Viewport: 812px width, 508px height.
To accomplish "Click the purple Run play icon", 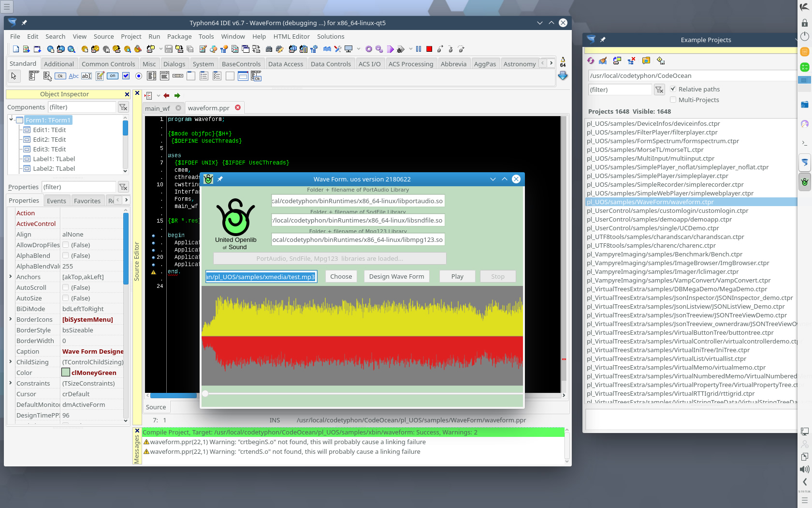I will (x=391, y=49).
